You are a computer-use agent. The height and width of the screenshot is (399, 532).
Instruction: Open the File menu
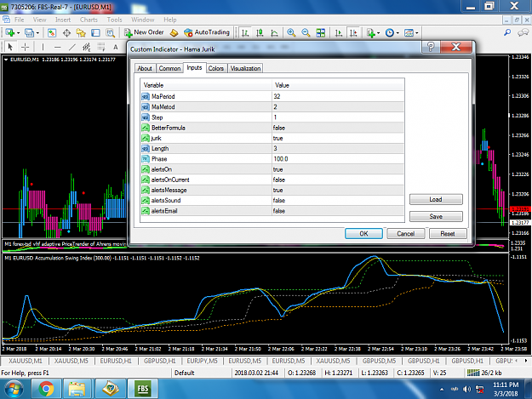(19, 20)
